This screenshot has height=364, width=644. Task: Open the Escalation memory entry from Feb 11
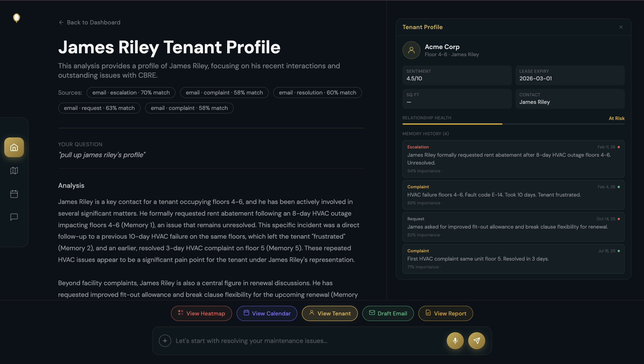pyautogui.click(x=513, y=159)
